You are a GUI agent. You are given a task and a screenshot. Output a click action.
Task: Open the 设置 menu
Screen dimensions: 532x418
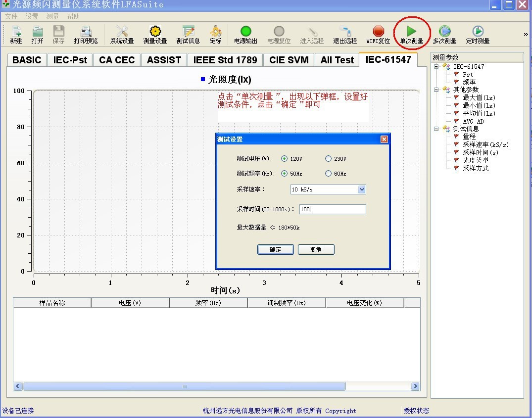tap(32, 16)
